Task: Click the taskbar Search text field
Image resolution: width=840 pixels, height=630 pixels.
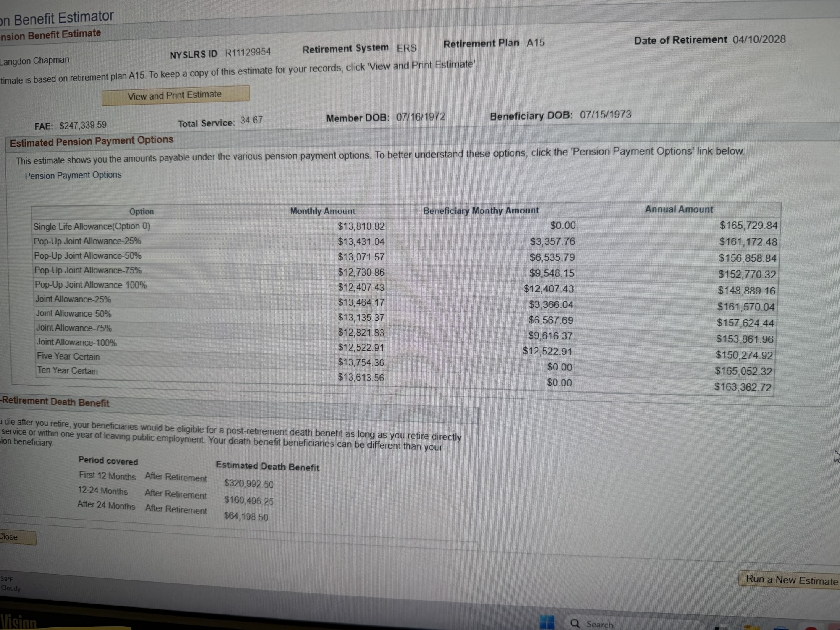Action: click(599, 625)
